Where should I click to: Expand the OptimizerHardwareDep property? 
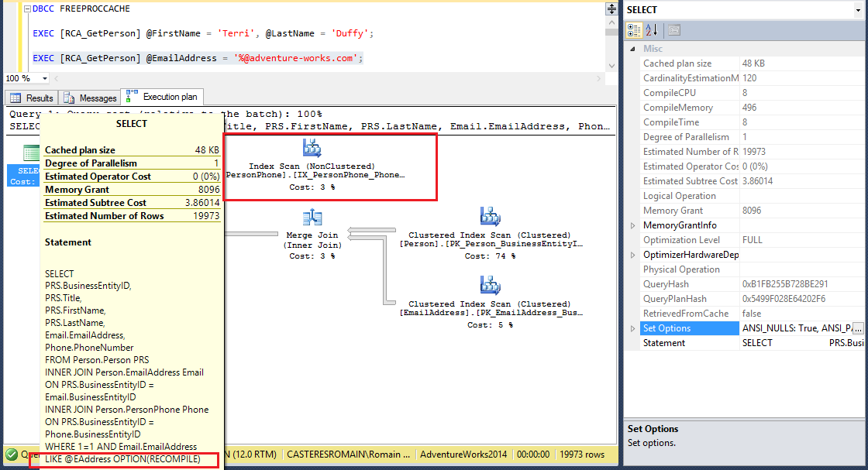click(x=632, y=255)
